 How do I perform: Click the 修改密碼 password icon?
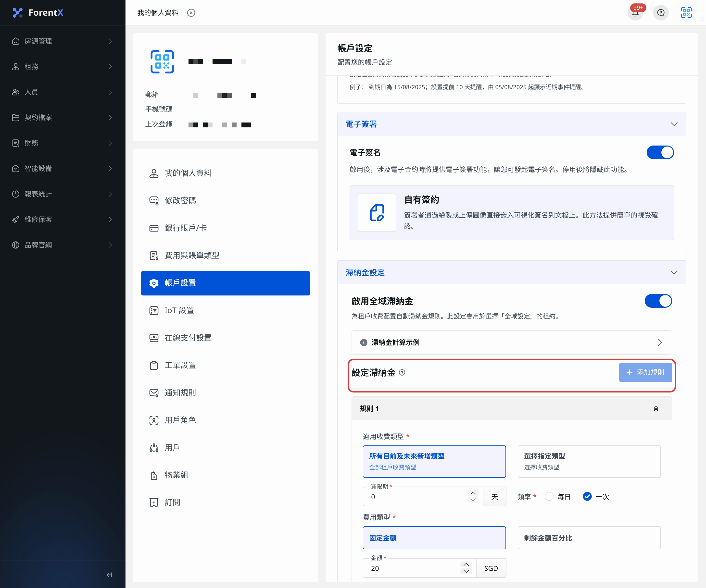coord(154,201)
